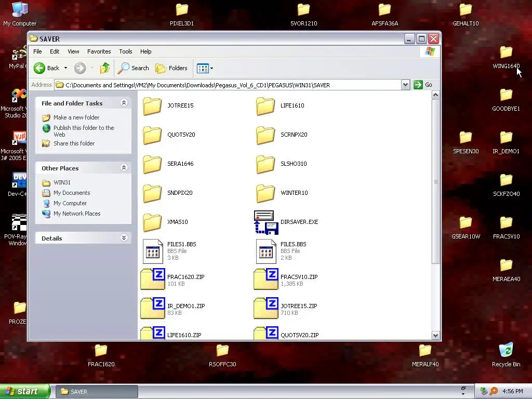
Task: Select the My Computer desktop icon
Action: 20,14
